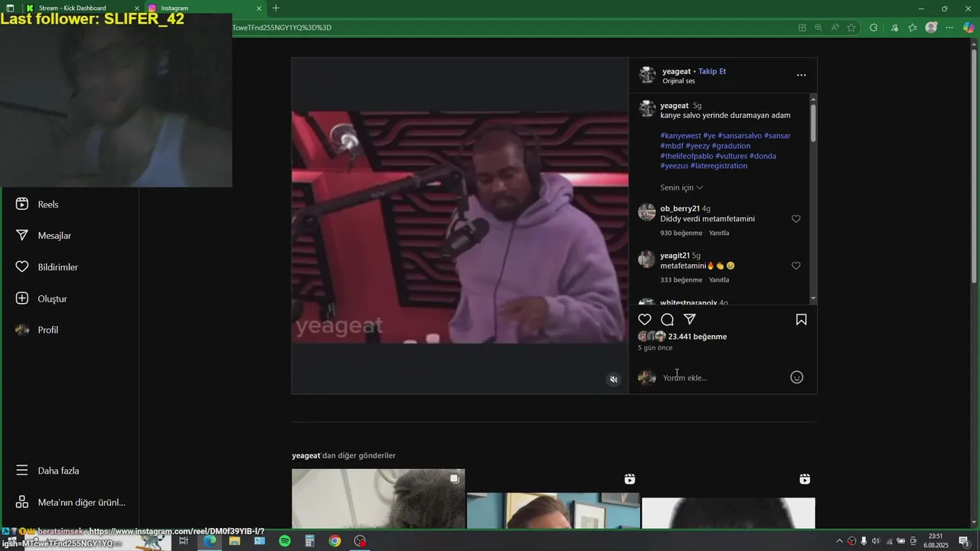View the 23.441 beğenme likes list
Viewport: 980px width, 551px height.
(x=697, y=337)
